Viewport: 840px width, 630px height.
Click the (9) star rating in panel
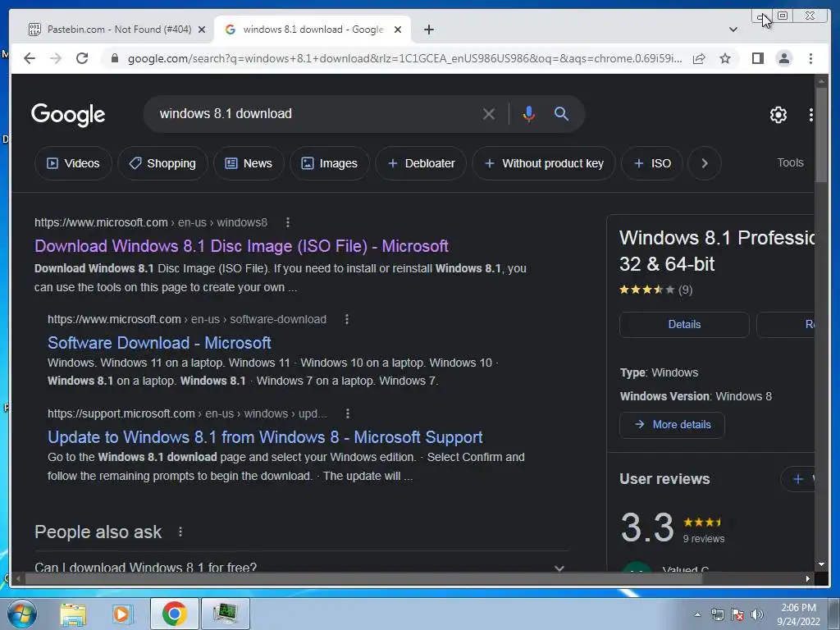pos(655,290)
